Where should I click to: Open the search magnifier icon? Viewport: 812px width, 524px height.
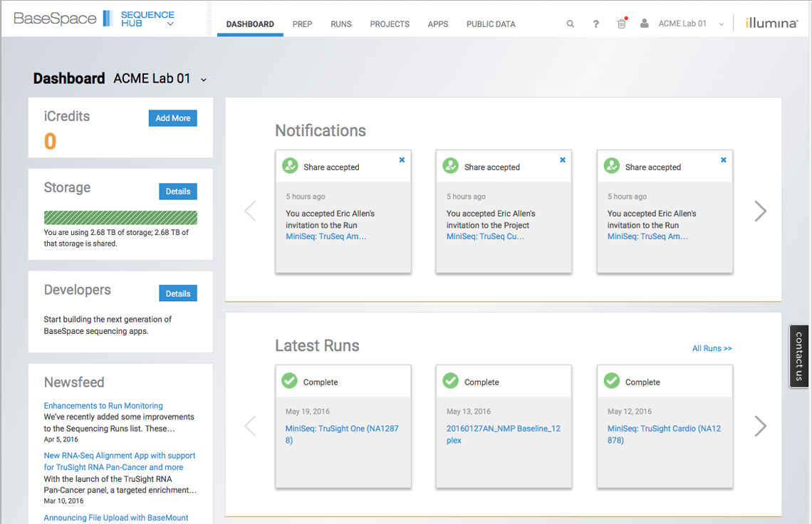[x=571, y=24]
